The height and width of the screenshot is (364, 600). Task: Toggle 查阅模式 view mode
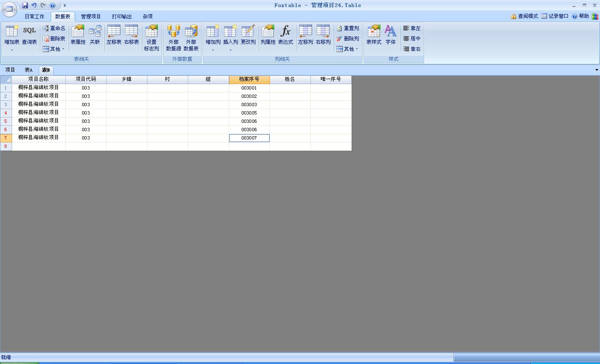[524, 16]
